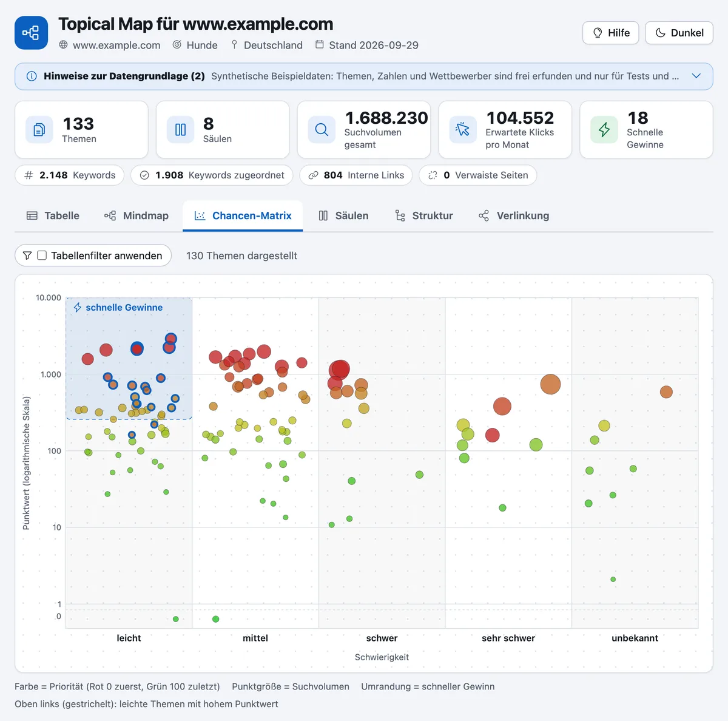Click the check-circle icon in Keywords zugeordnet chip
The height and width of the screenshot is (721, 728).
click(144, 175)
